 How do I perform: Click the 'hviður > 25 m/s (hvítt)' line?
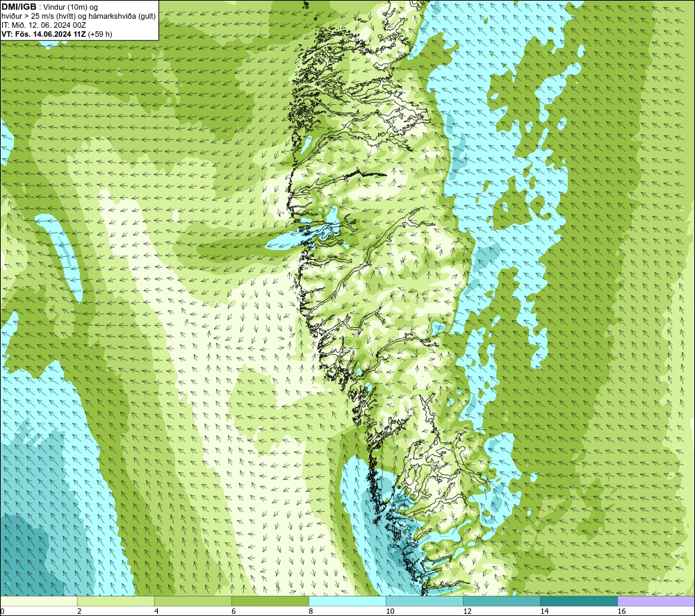(x=40, y=17)
